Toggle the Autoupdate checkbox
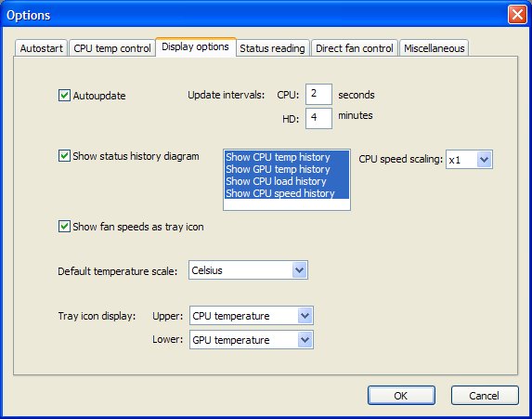This screenshot has height=419, width=532. [x=64, y=96]
